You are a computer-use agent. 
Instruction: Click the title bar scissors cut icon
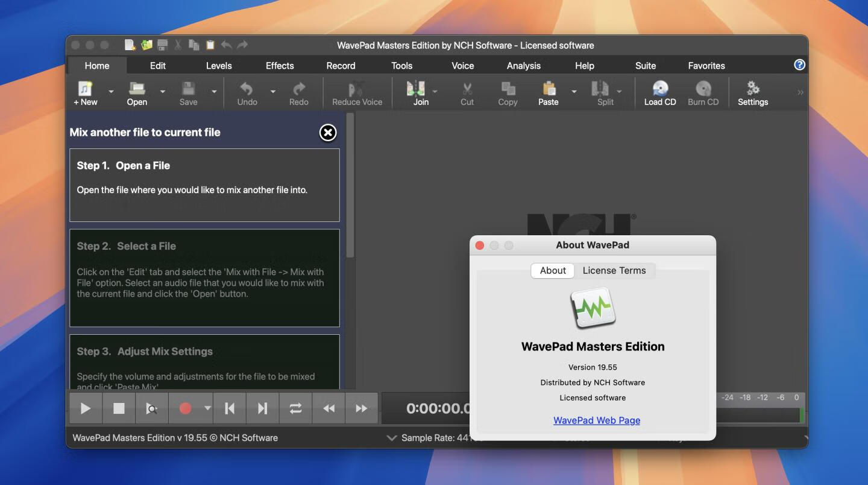(178, 45)
